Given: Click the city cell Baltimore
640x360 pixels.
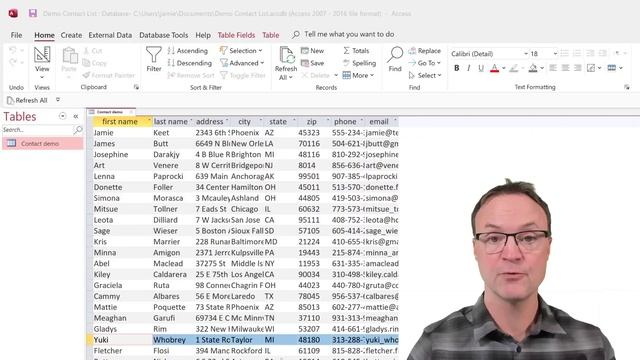Looking at the screenshot, I should click(247, 242).
